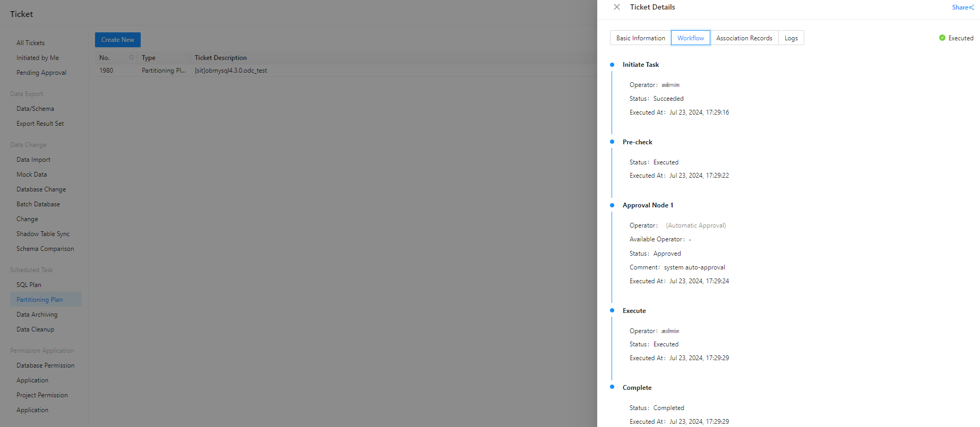Screen dimensions: 980x427
Task: Open the Basic Information tab
Action: [640, 38]
